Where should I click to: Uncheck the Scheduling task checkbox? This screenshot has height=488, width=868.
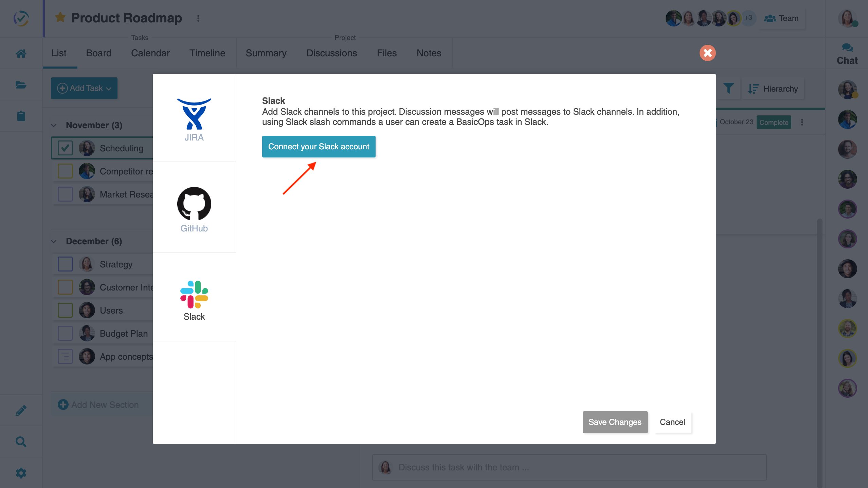pos(65,148)
